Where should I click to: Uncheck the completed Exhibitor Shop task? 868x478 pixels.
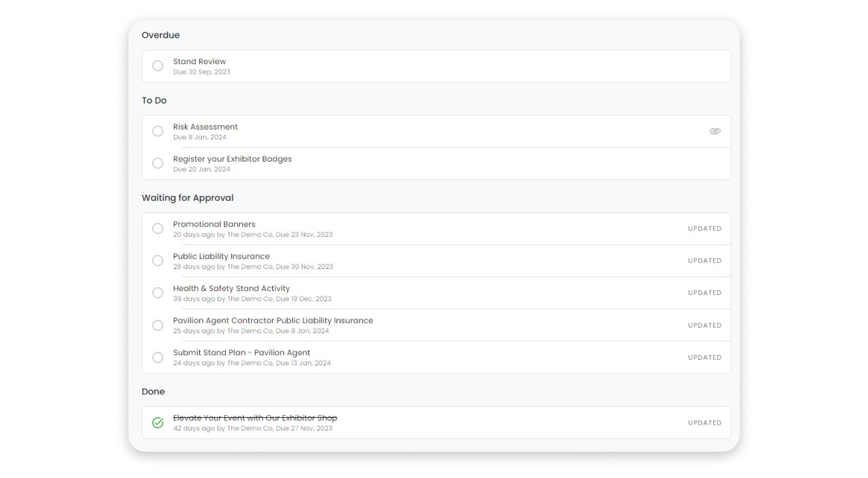(158, 423)
